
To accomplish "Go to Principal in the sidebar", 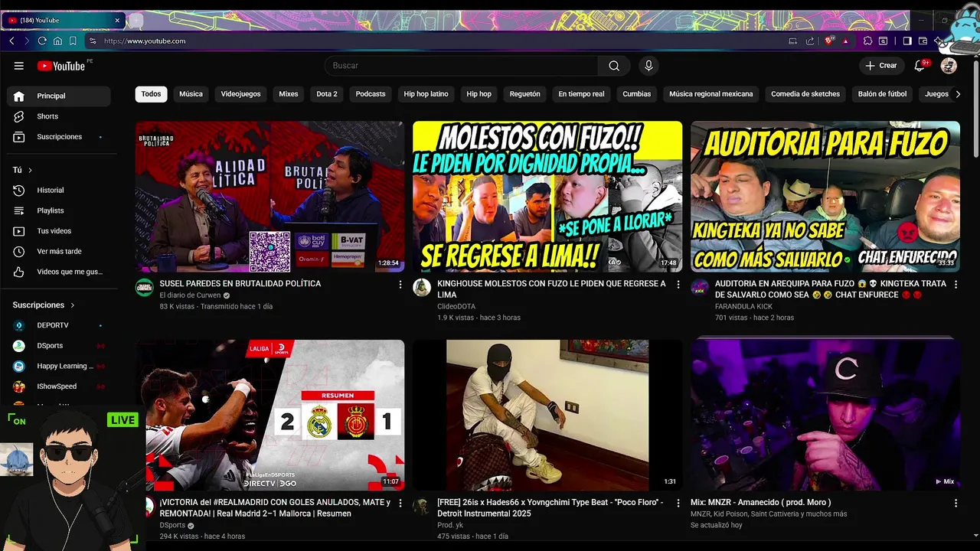I will coord(59,96).
